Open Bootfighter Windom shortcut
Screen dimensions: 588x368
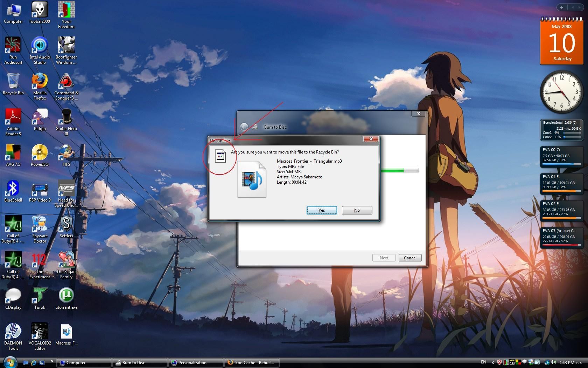(x=66, y=51)
